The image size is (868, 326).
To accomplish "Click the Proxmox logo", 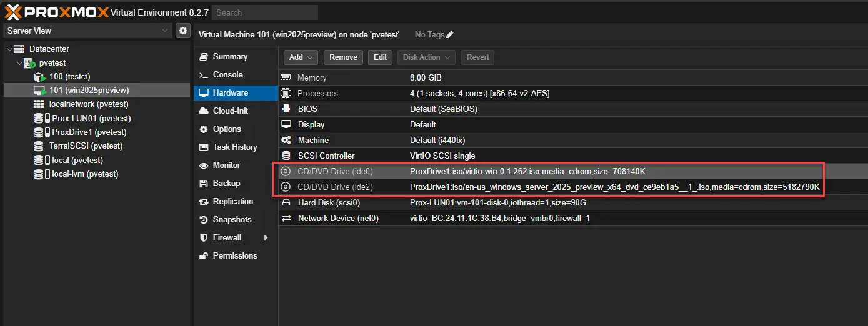I will (56, 12).
